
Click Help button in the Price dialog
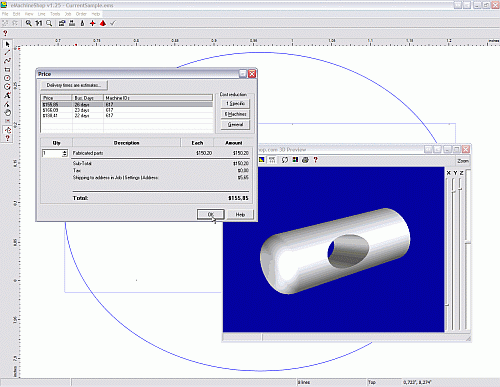tap(240, 214)
